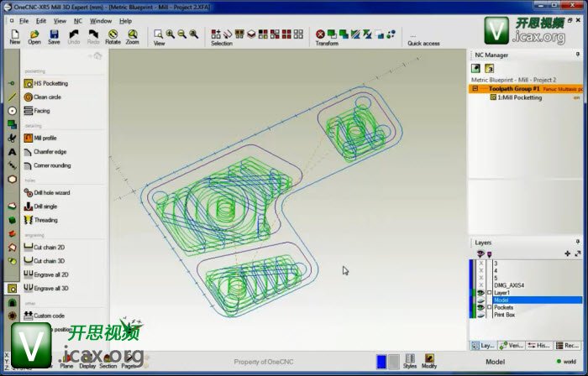Open the layers lock filter dropdown
This screenshot has width=588, height=376.
(490, 254)
